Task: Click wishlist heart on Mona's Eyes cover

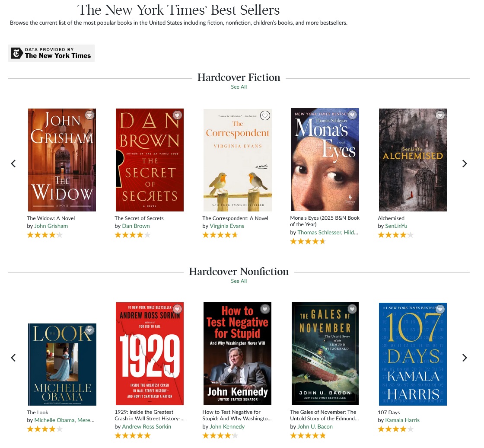Action: tap(353, 115)
